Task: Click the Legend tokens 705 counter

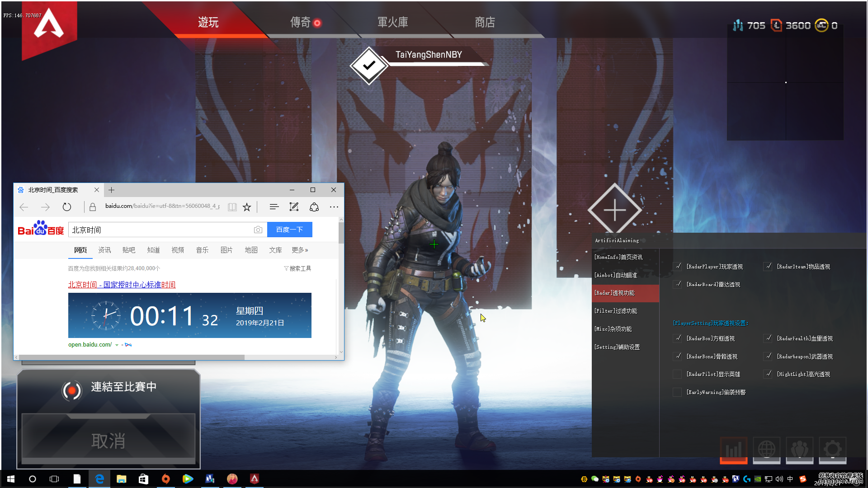Action: pyautogui.click(x=749, y=26)
